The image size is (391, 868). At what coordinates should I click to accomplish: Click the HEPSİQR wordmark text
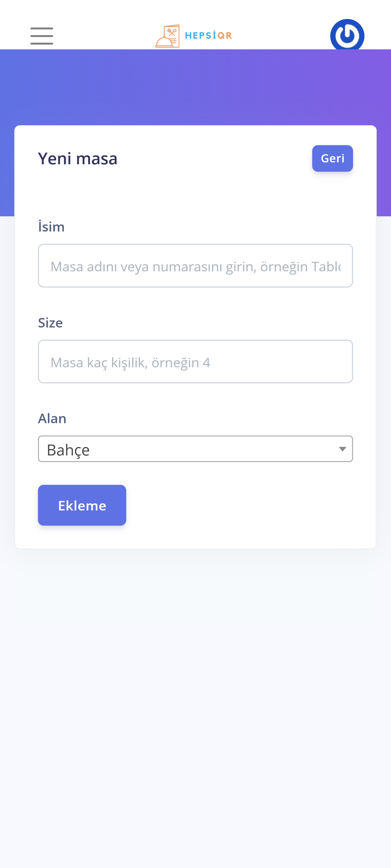pyautogui.click(x=208, y=36)
